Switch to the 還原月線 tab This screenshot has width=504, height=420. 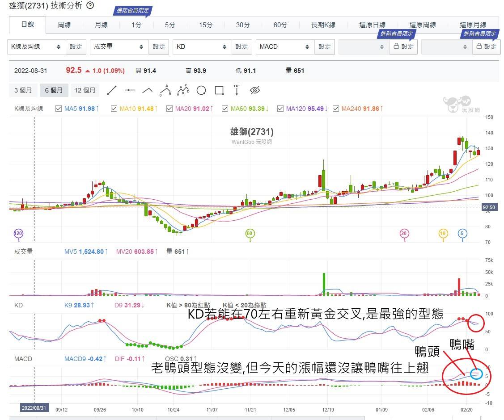point(473,25)
